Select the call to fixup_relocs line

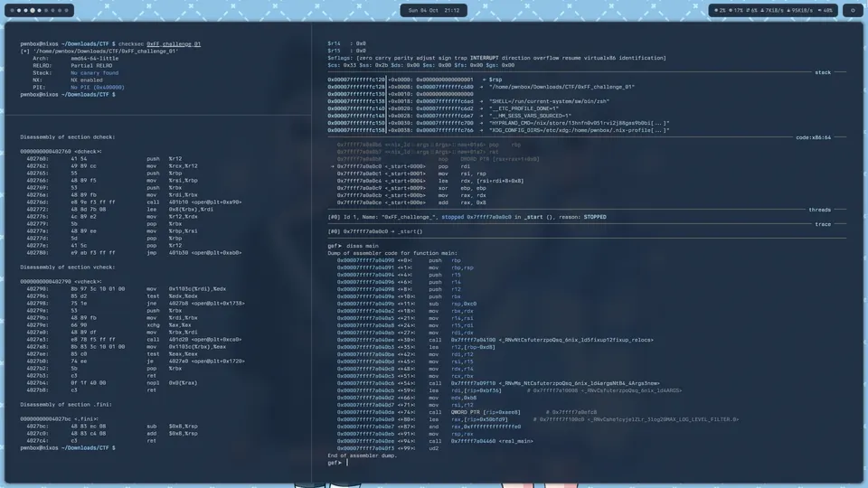pos(495,340)
